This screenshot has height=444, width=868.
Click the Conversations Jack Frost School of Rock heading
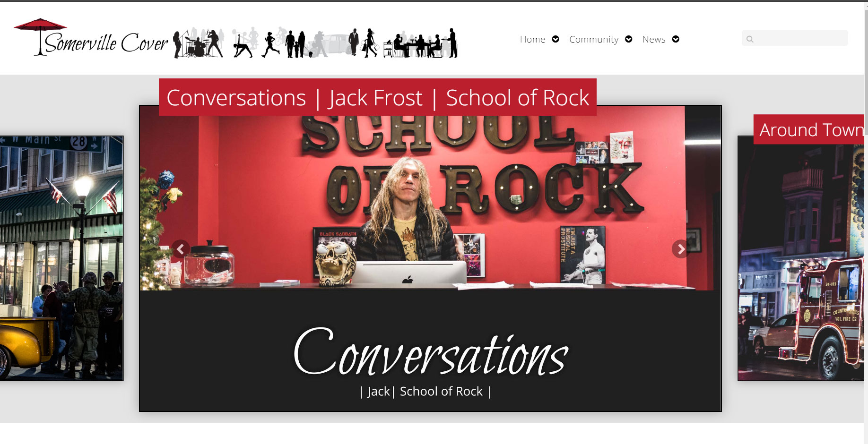coord(377,97)
